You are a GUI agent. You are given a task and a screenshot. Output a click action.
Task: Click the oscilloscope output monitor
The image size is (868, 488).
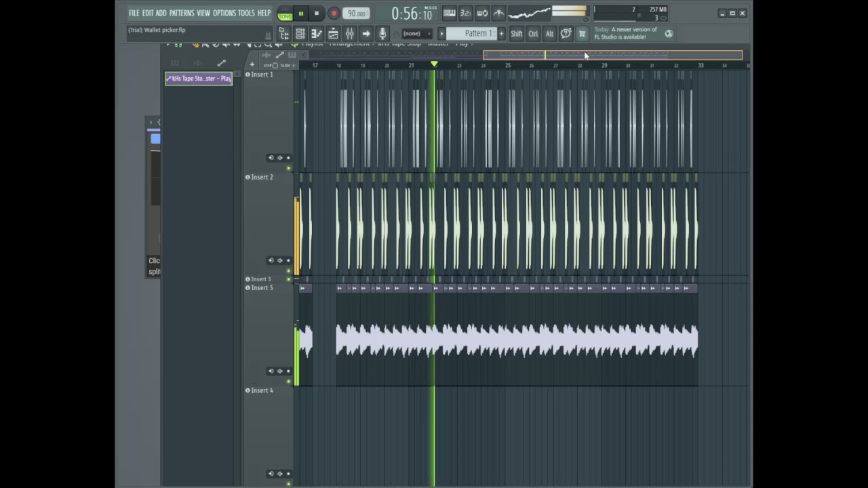[529, 13]
